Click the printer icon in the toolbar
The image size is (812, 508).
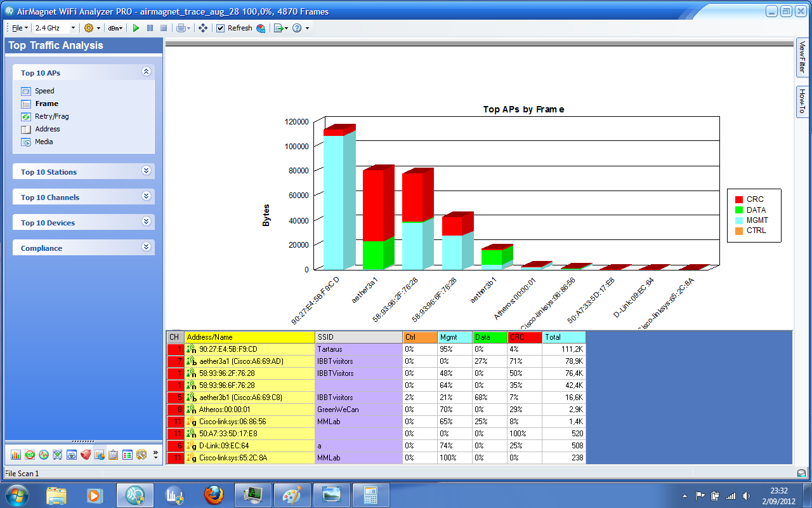coord(181,28)
